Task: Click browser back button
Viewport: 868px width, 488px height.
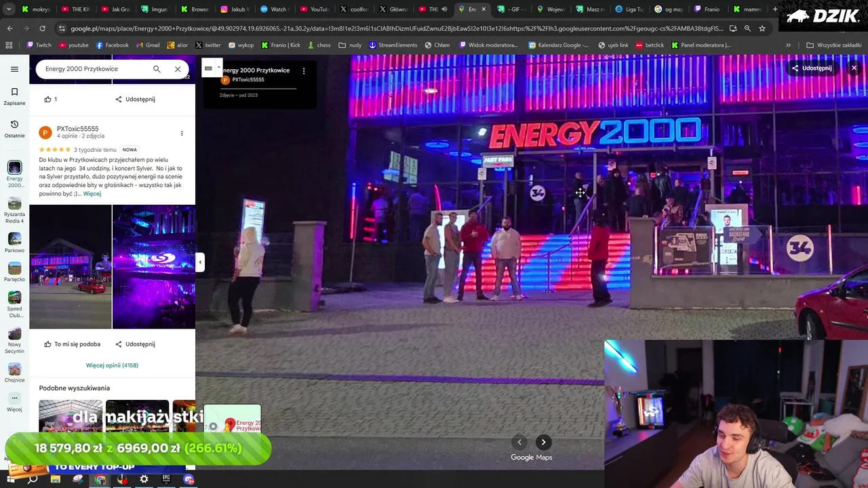Action: [9, 28]
